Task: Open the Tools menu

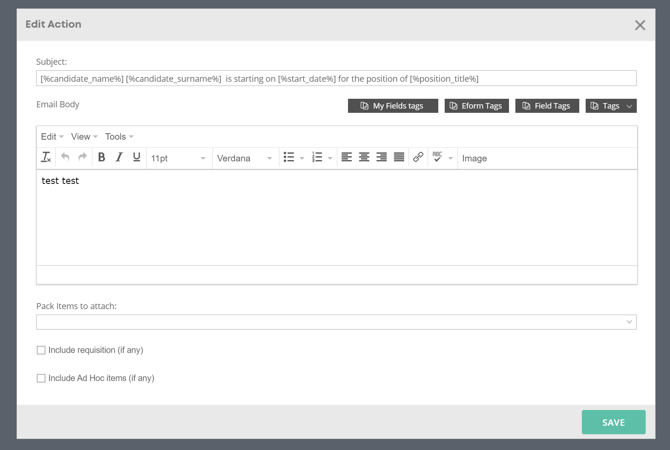Action: coord(119,137)
